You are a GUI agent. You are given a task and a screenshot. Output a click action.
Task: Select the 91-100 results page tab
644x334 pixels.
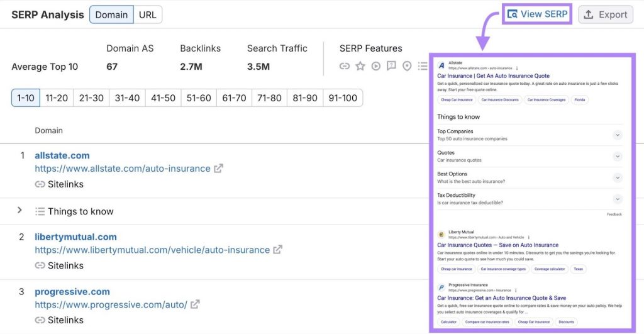pyautogui.click(x=343, y=97)
